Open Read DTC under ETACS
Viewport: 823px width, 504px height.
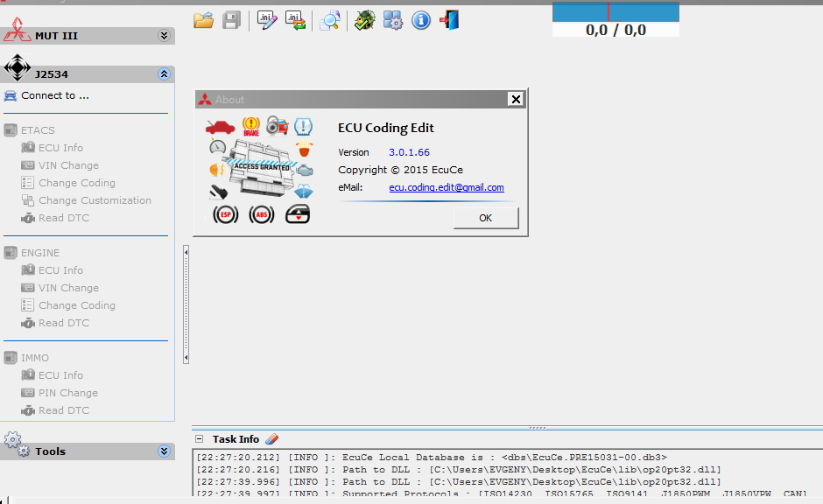pyautogui.click(x=64, y=218)
